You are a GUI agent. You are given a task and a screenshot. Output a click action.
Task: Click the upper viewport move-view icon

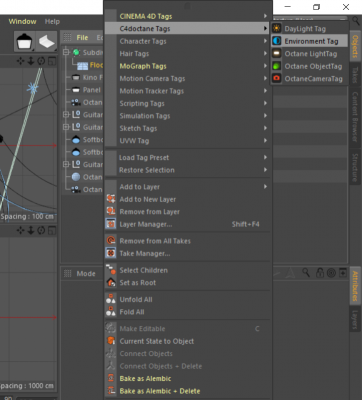pos(20,61)
